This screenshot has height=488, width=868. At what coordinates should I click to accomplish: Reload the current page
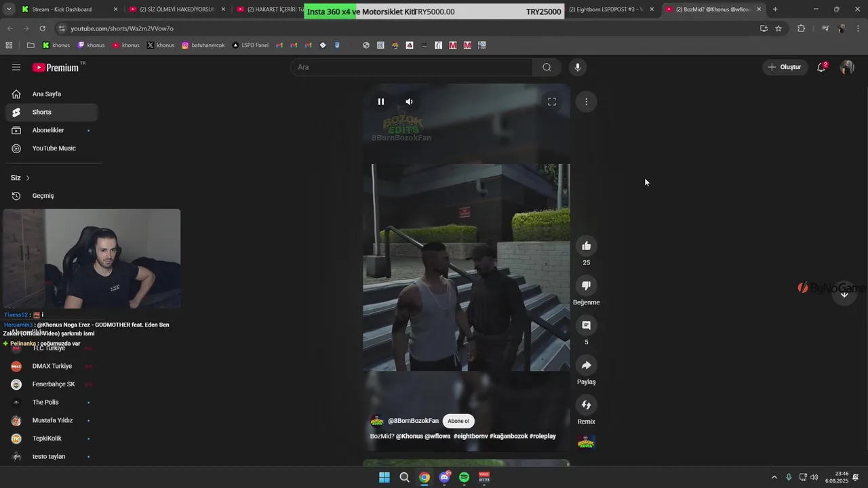(x=42, y=28)
